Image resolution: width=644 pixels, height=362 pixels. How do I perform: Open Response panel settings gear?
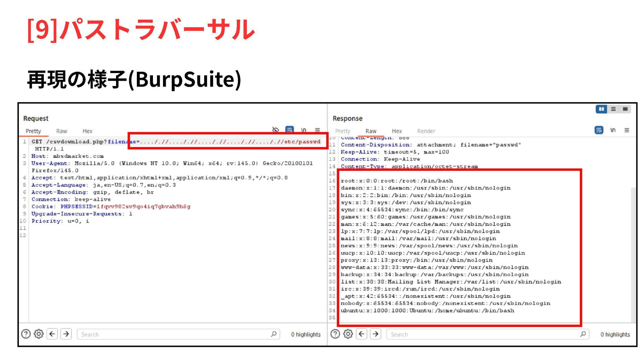(x=348, y=334)
